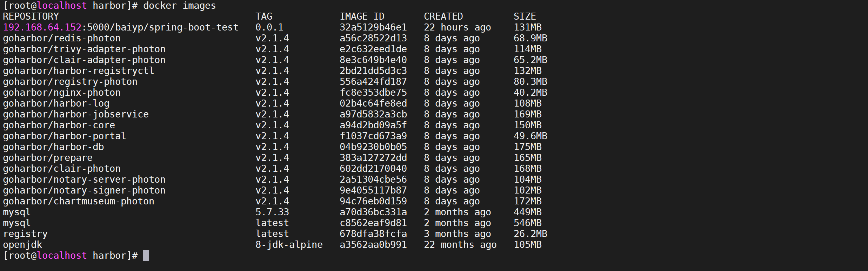Click the REPOSITORY column header
The width and height of the screenshot is (868, 271).
point(31,16)
